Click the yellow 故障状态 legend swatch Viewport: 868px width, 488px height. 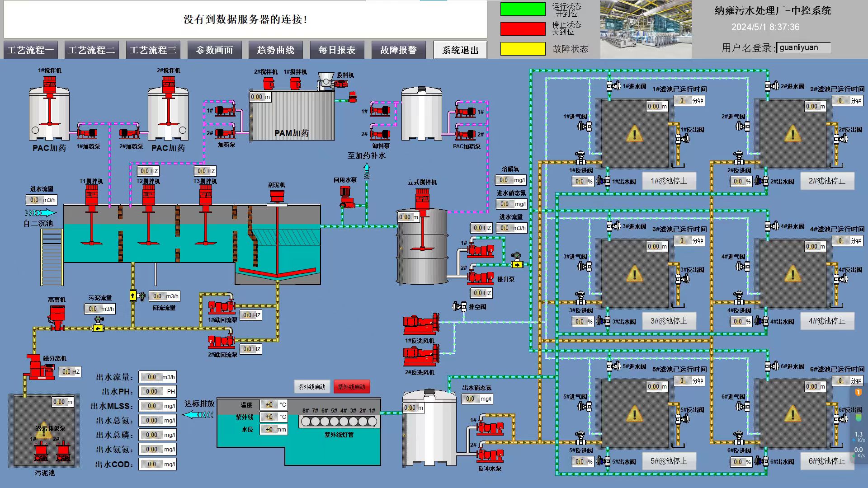pyautogui.click(x=523, y=49)
